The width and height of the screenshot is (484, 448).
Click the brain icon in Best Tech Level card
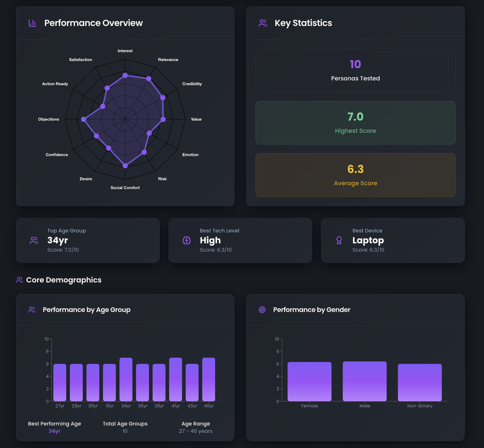coord(187,241)
